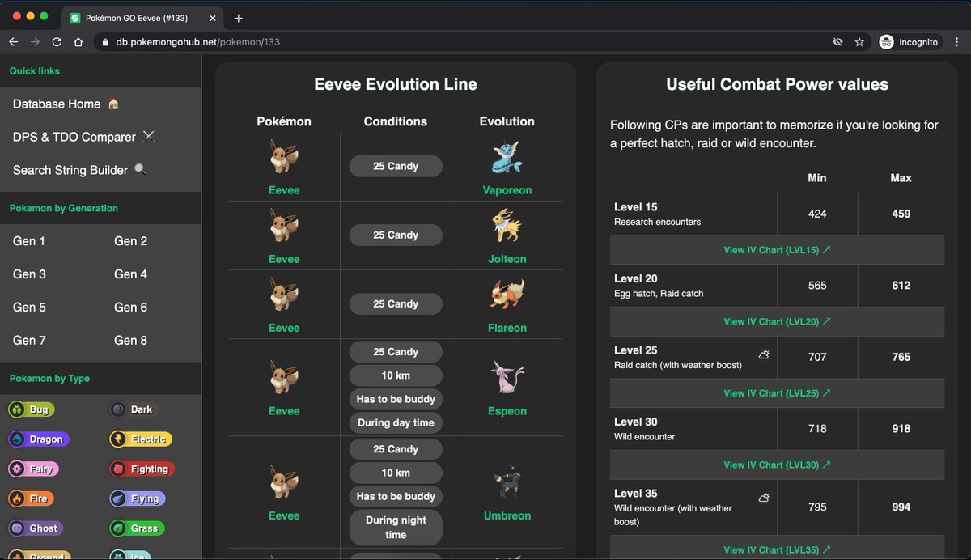Select Gen 8 in the sidebar
This screenshot has width=971, height=560.
click(x=130, y=341)
